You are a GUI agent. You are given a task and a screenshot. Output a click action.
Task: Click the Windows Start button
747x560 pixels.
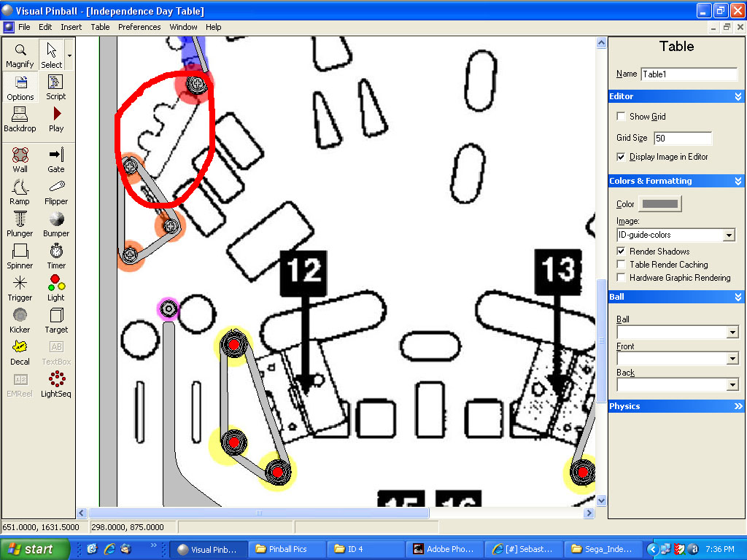pyautogui.click(x=35, y=549)
